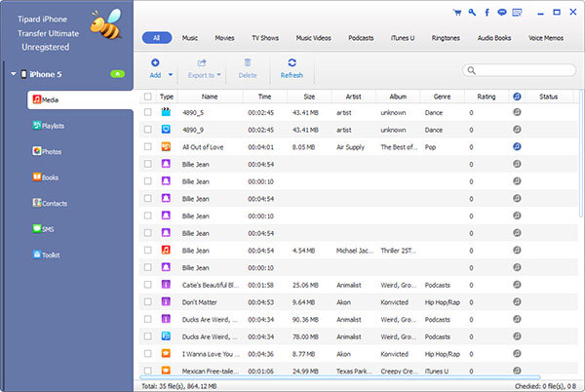Sort by the Time column header
The image size is (585, 392).
(264, 97)
